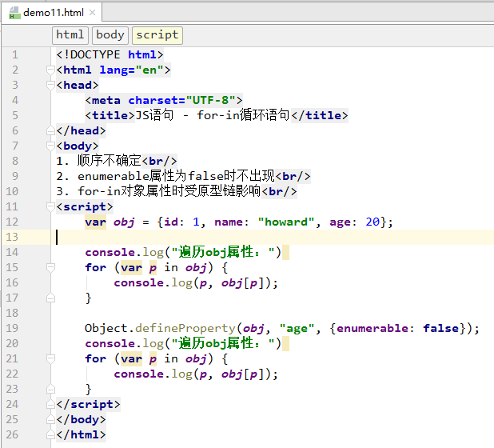Screen dimensions: 494x448
Task: Click the fold end marker for </html>
Action: pos(50,434)
